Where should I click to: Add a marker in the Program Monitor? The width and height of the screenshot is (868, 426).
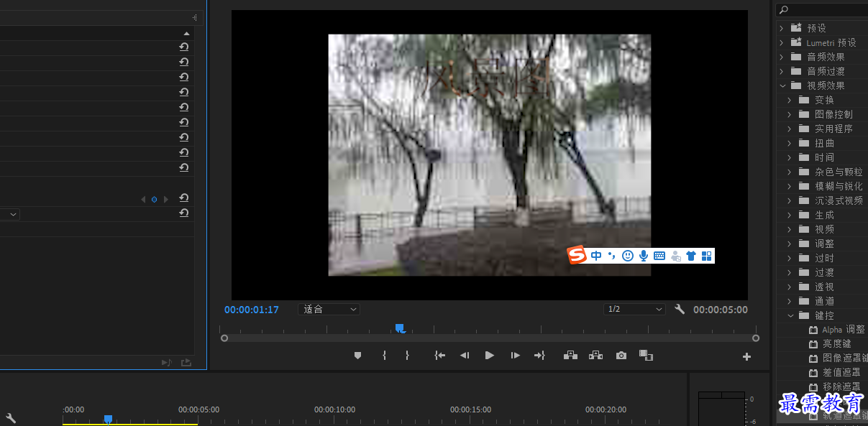[x=357, y=356]
